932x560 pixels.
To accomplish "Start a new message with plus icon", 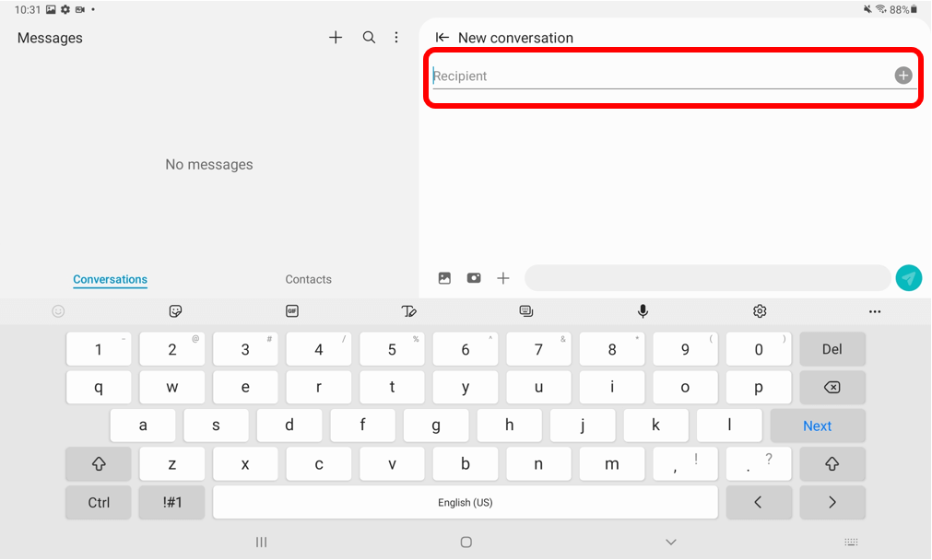I will tap(336, 38).
